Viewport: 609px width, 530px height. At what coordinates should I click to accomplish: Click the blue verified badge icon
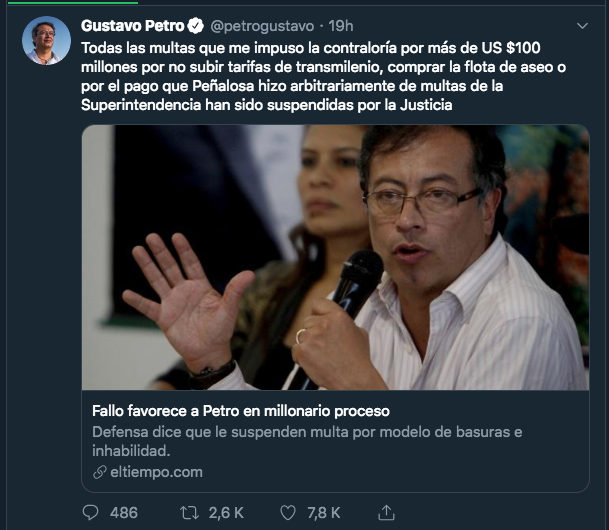point(195,26)
